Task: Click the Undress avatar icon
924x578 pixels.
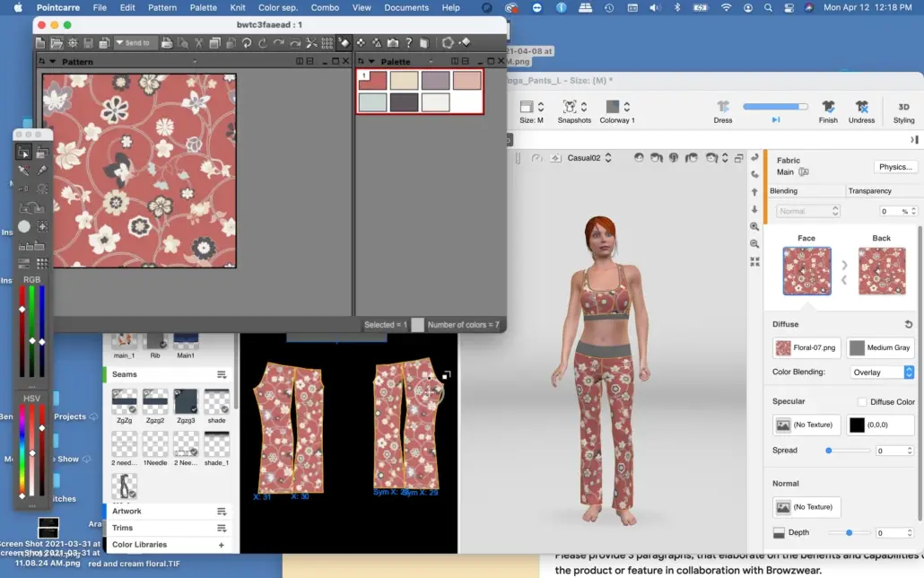Action: [861, 107]
